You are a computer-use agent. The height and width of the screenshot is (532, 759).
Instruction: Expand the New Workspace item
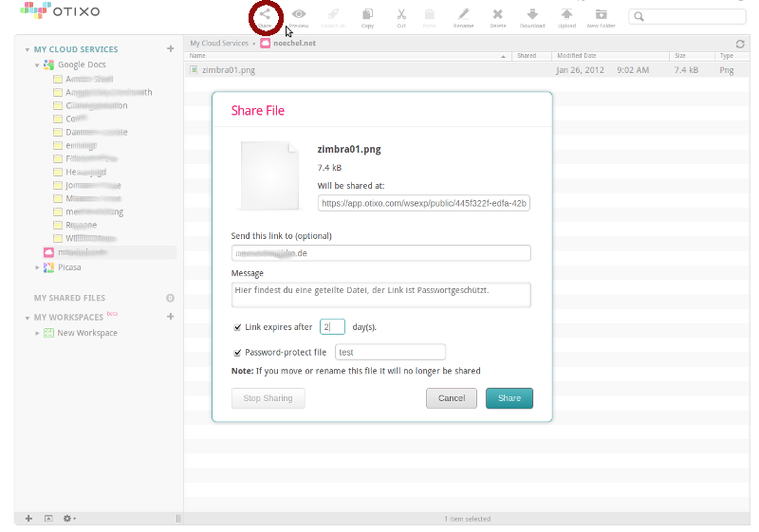(38, 334)
